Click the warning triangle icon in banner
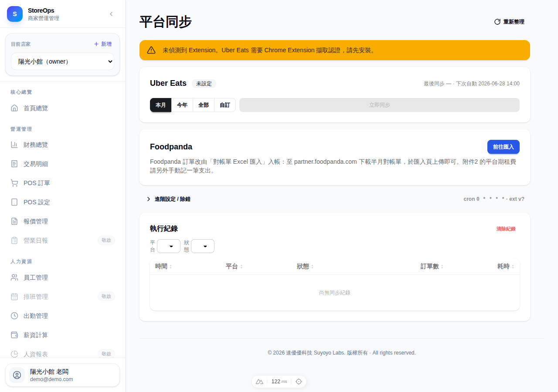 click(151, 50)
